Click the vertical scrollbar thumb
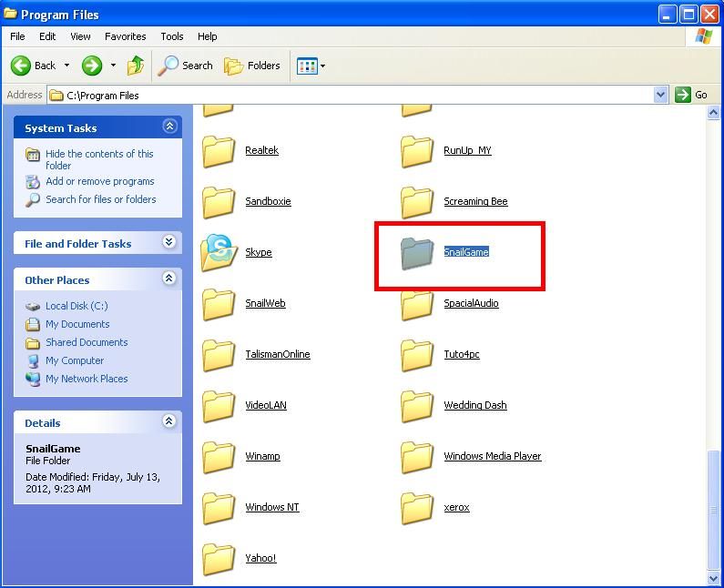 pos(713,510)
